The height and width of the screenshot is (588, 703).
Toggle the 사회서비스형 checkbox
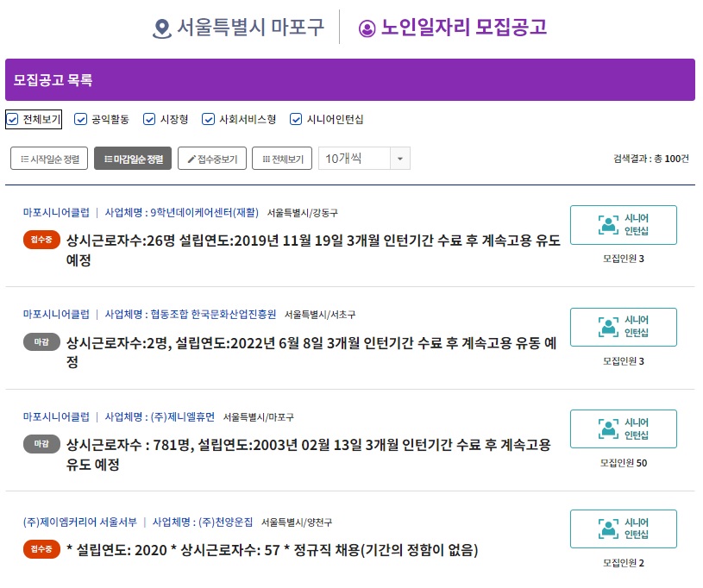(x=208, y=119)
